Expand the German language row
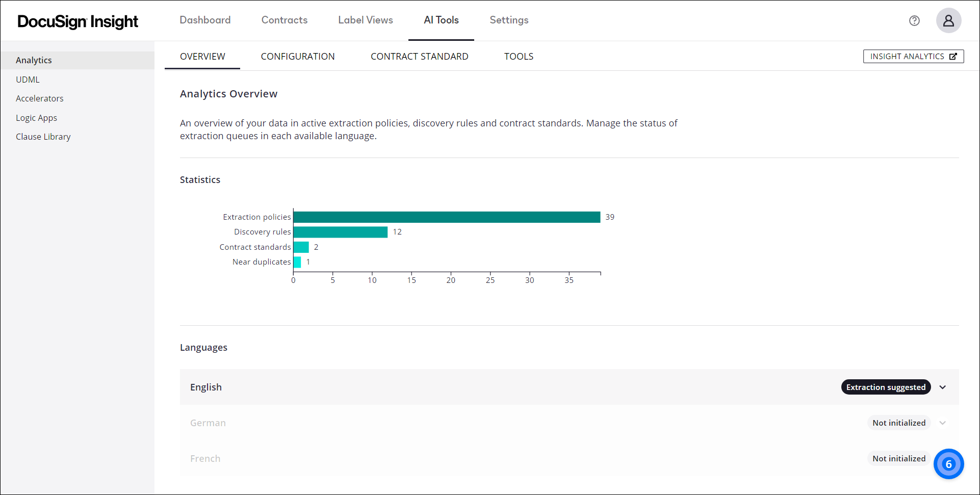980x495 pixels. click(943, 423)
